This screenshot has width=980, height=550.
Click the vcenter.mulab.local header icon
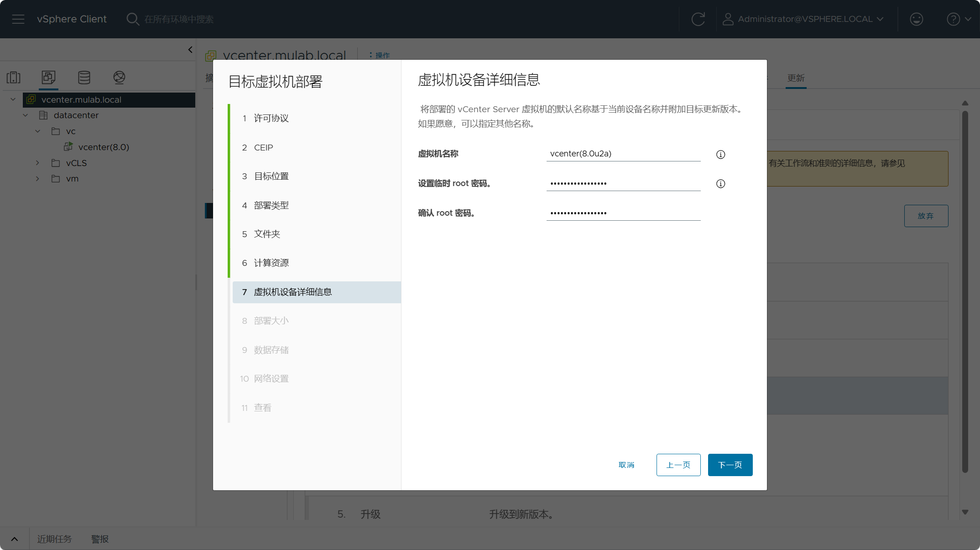(211, 56)
